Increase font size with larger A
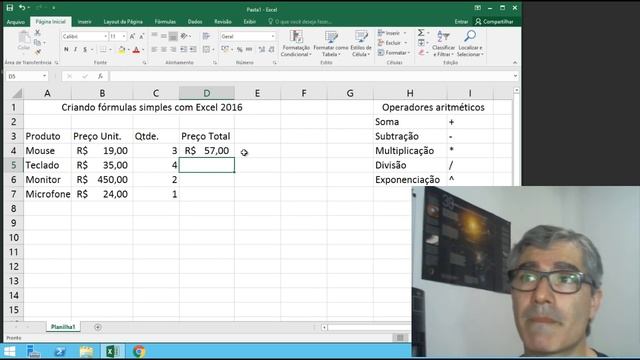 (x=132, y=36)
